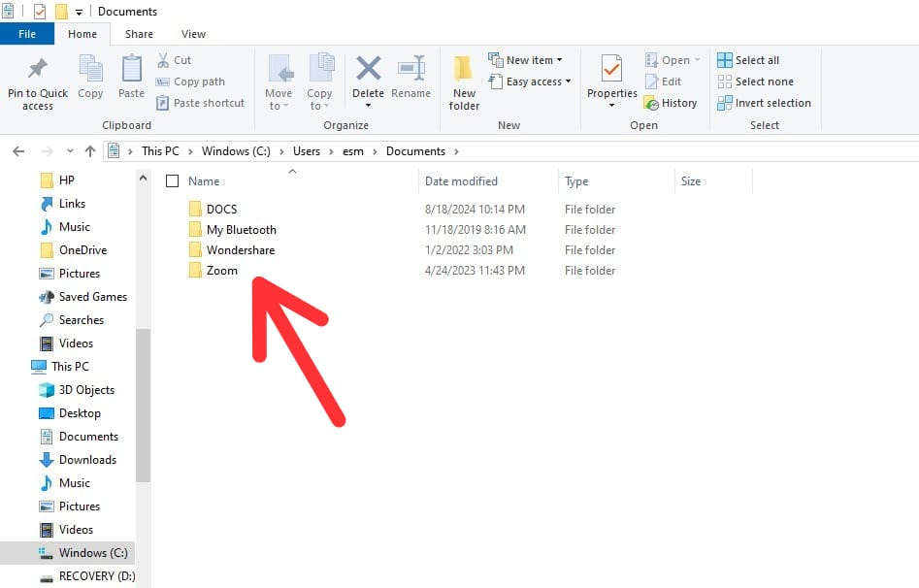The height and width of the screenshot is (588, 919).
Task: Click the navigation pane scroll-up arrow
Action: click(143, 178)
